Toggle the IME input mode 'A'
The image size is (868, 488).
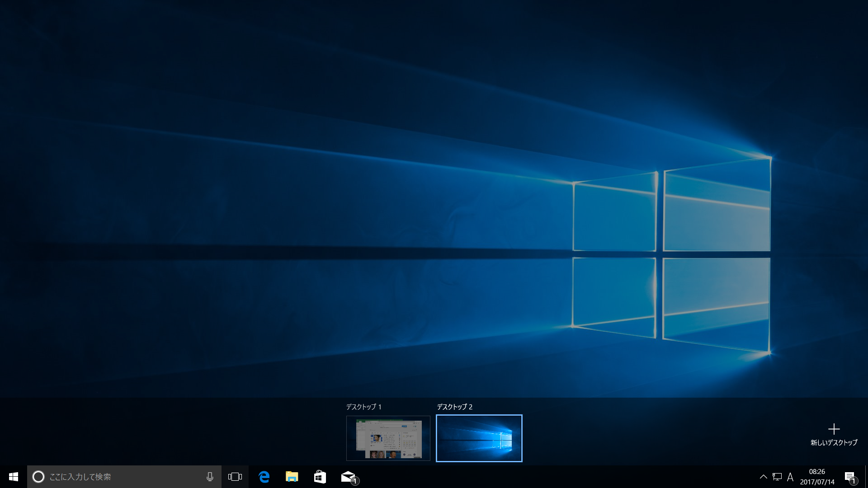tap(790, 477)
